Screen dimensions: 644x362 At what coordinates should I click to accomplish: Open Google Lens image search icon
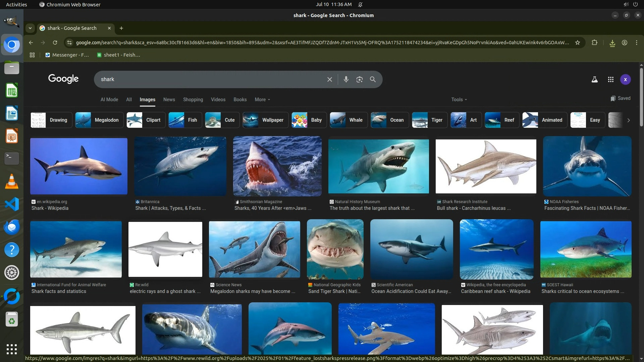[359, 79]
